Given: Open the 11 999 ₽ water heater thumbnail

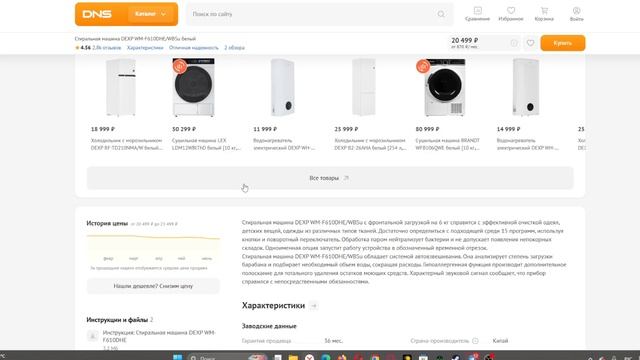Looking at the screenshot, I should 282,87.
